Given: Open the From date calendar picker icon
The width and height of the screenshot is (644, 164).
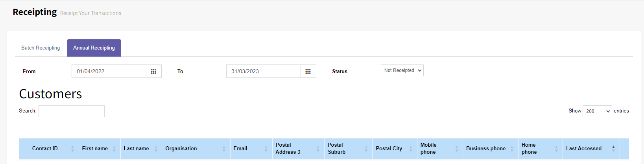Looking at the screenshot, I should 154,71.
